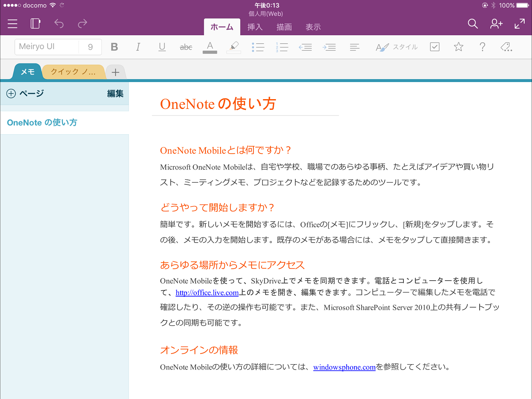Add a question mark tag

pos(482,47)
